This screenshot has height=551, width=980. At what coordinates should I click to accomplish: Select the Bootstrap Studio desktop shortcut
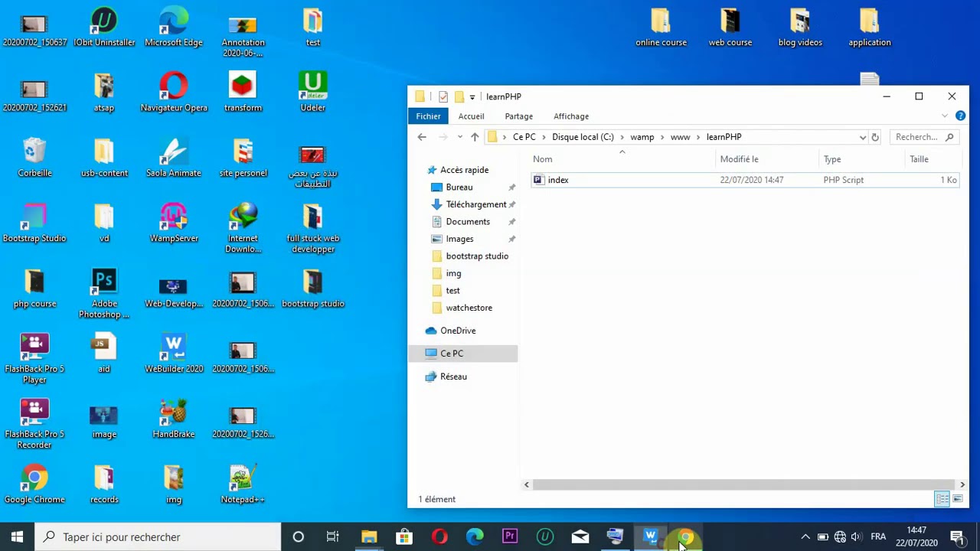click(34, 222)
